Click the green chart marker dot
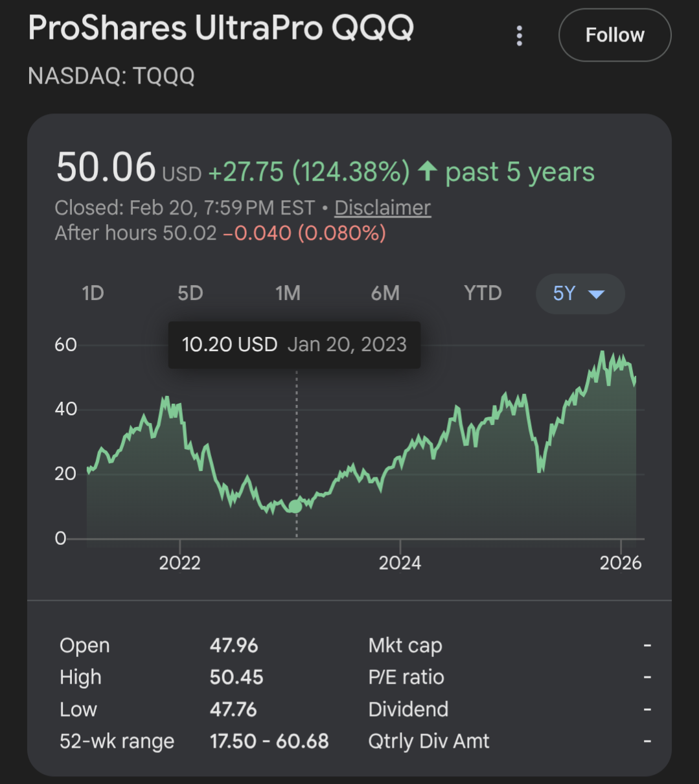The width and height of the screenshot is (699, 784). click(295, 506)
